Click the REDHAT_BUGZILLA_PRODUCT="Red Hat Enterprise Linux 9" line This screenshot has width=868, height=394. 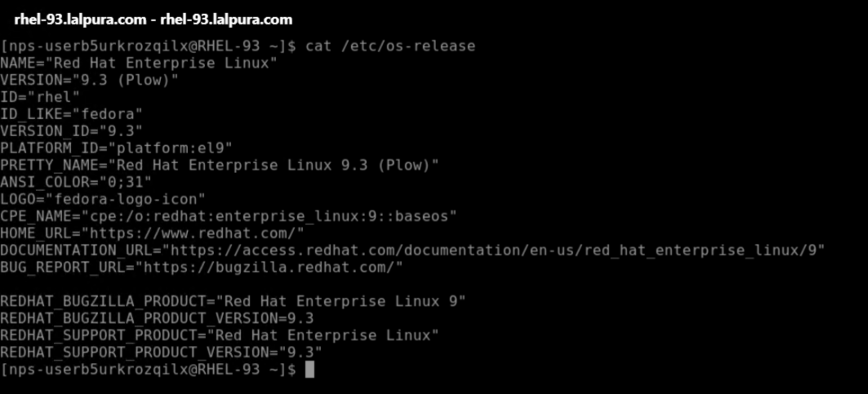[233, 301]
